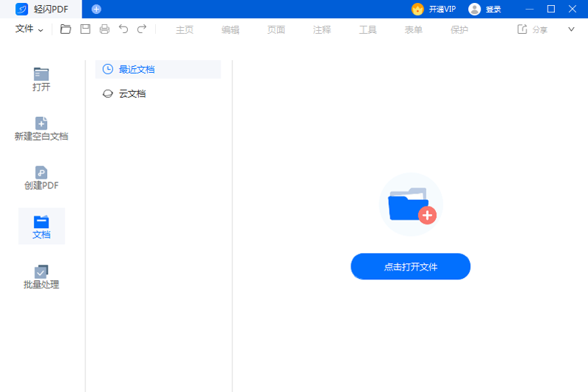This screenshot has width=588, height=392.
Task: Click the 登录 login link
Action: click(493, 10)
